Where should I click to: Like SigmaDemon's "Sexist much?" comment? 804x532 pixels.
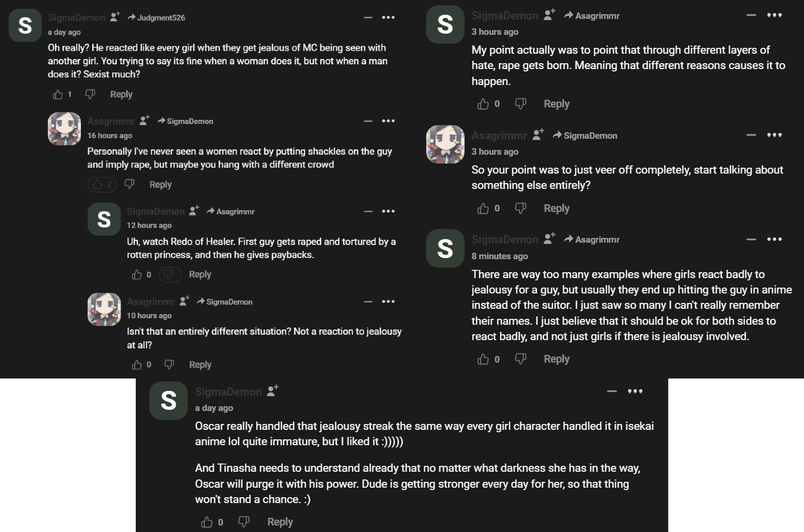pos(58,94)
